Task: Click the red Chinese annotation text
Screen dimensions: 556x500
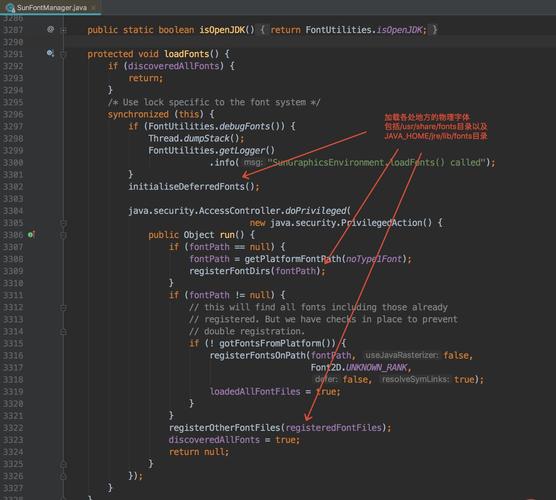Action: click(x=436, y=127)
